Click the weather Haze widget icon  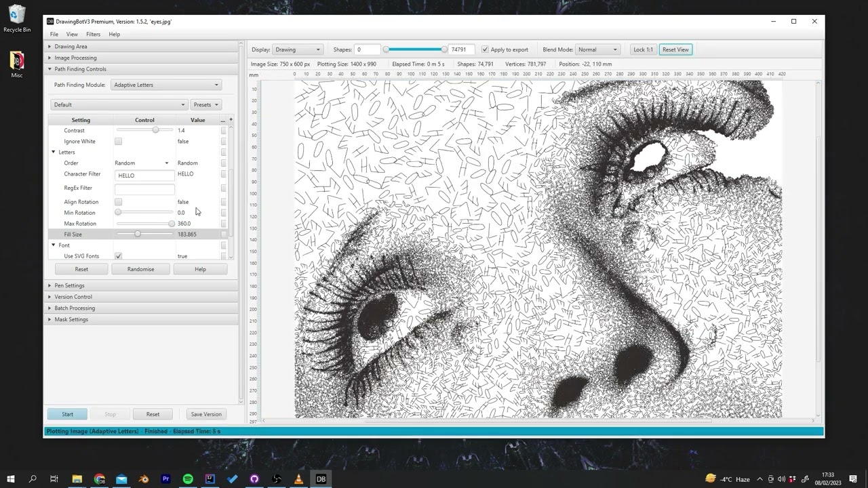(x=711, y=479)
